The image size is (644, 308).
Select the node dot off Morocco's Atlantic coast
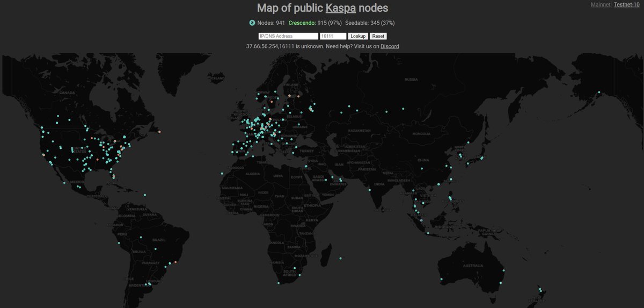[222, 173]
